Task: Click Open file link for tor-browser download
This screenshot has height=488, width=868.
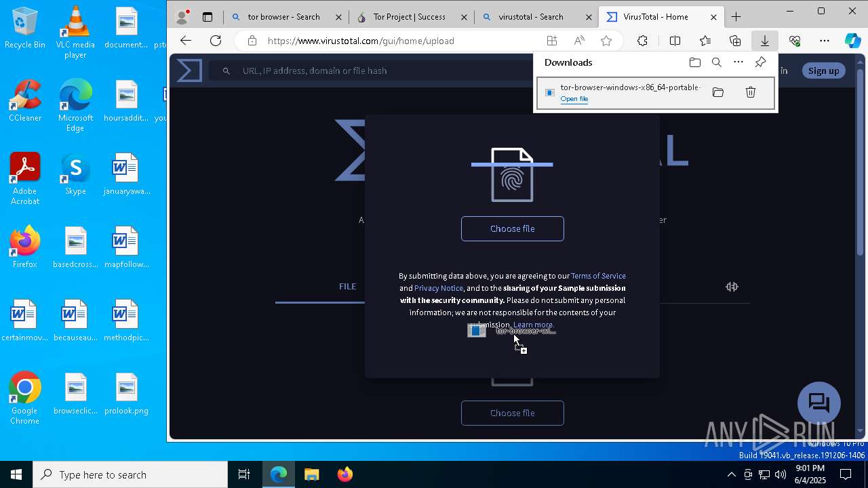Action: point(574,99)
